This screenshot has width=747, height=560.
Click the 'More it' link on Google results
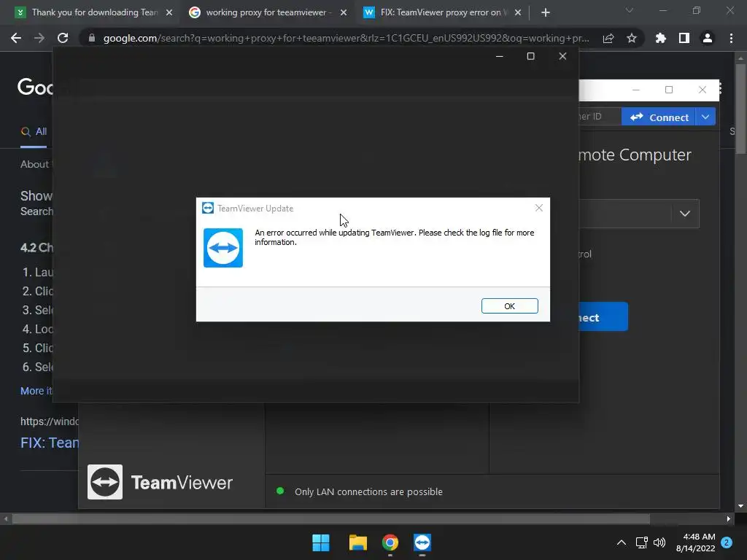36,391
